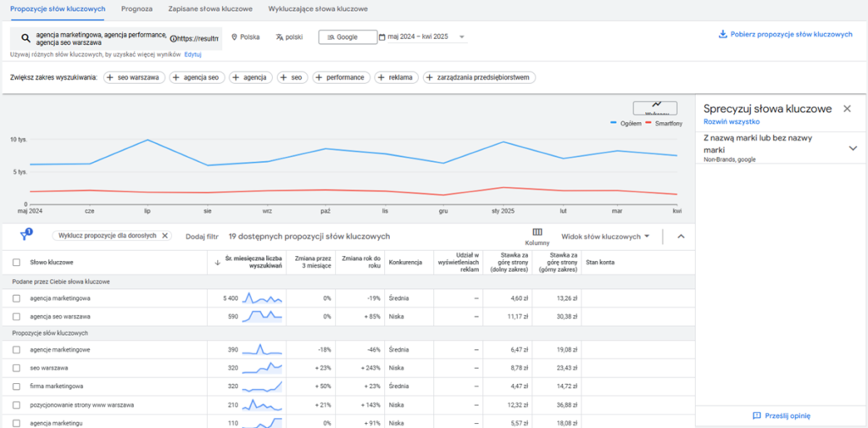Screen dimensions: 868x428
Task: Click the Ogółem blue legend swatch
Action: click(615, 123)
